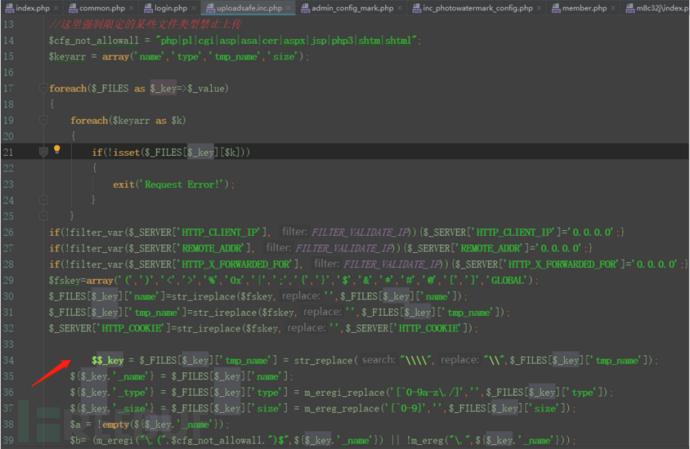Click the 'GLOBAL' string on line 29

click(507, 280)
